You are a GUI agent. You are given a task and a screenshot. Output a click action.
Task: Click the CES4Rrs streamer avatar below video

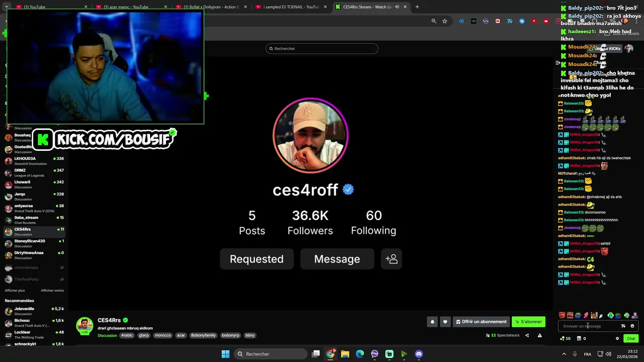point(85,325)
